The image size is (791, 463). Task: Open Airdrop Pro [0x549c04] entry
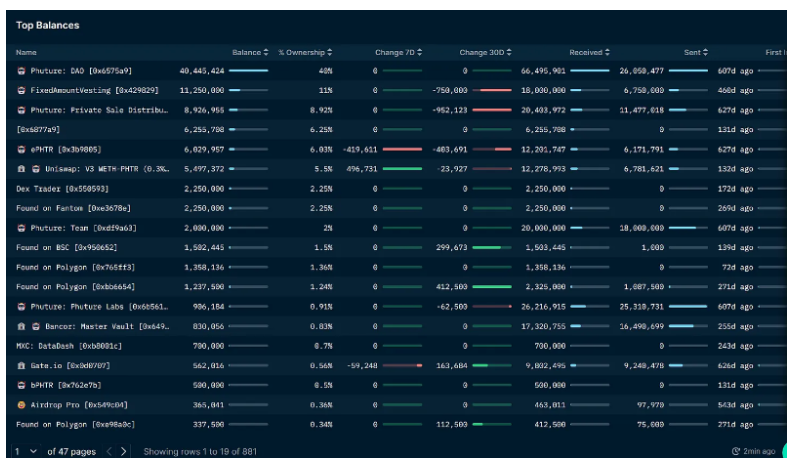tap(79, 405)
